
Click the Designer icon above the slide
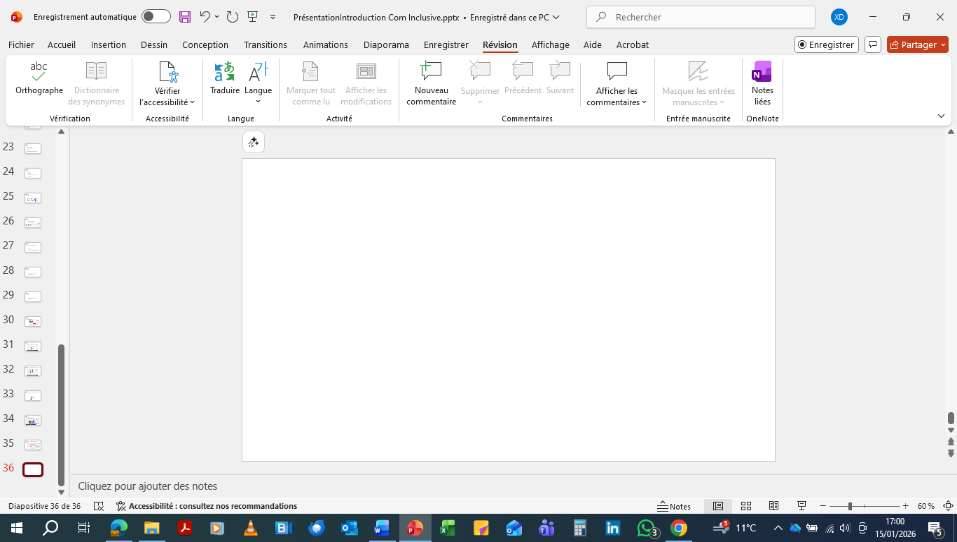coord(253,143)
